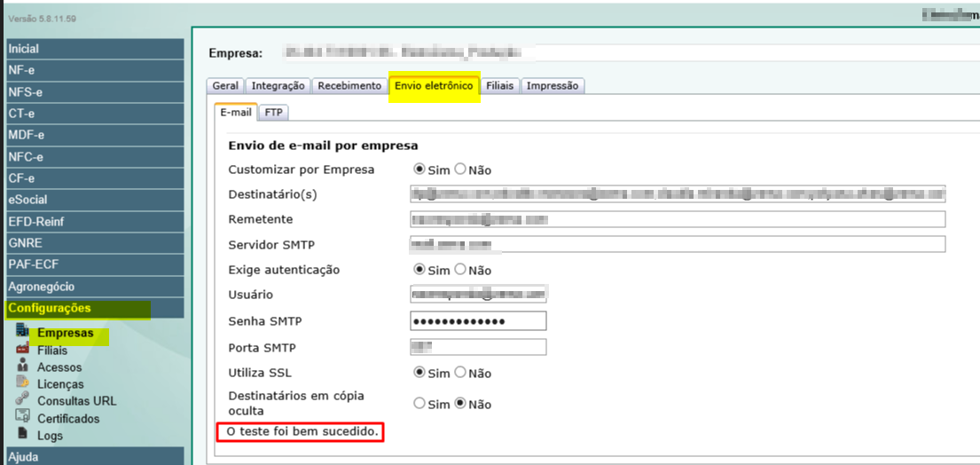Expand the CF-e menu section
Image resolution: width=980 pixels, height=465 pixels.
(x=95, y=178)
